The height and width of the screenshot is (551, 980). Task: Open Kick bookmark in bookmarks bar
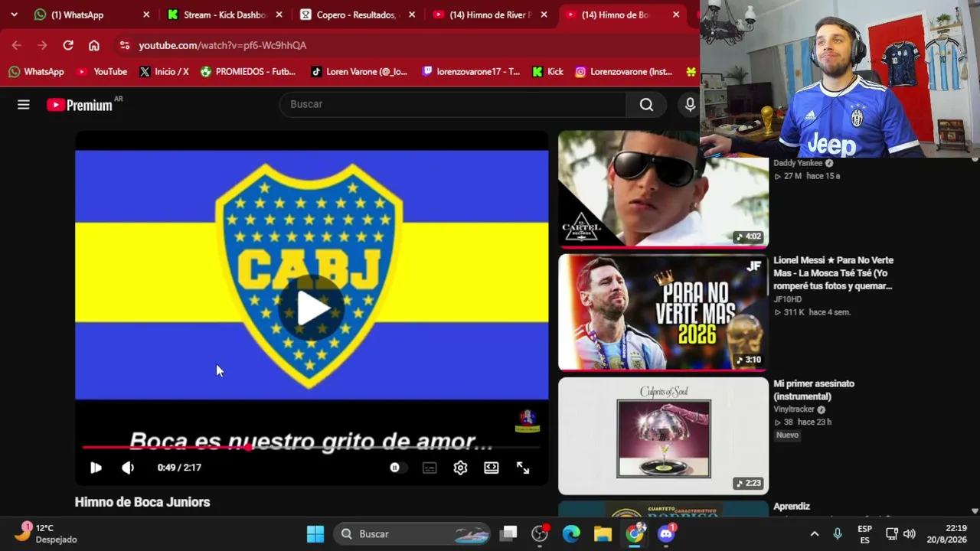[x=548, y=72]
